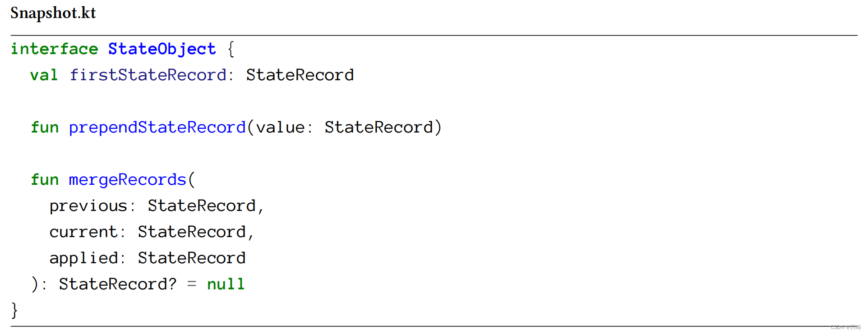This screenshot has height=334, width=868.
Task: Click the final closing curly brace
Action: (x=14, y=310)
